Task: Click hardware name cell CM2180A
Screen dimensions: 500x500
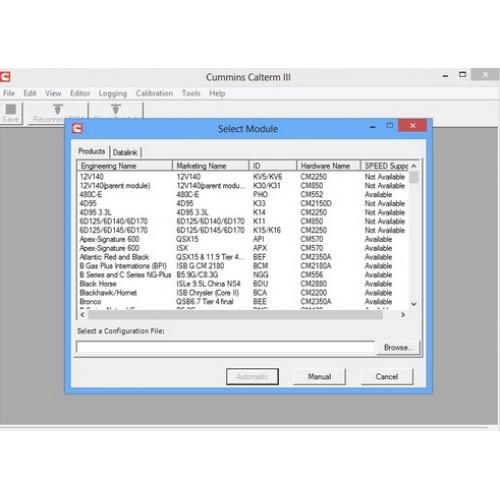Action: point(316,266)
